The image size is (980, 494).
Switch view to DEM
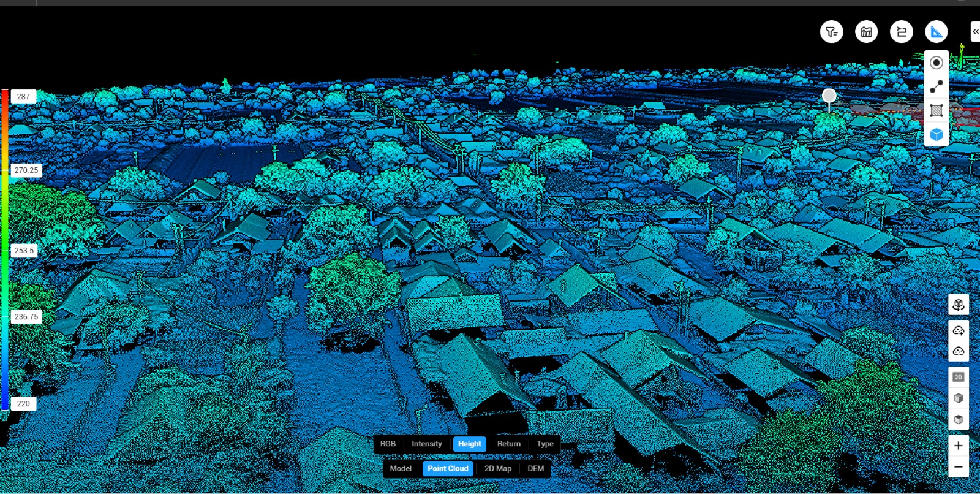click(x=535, y=468)
